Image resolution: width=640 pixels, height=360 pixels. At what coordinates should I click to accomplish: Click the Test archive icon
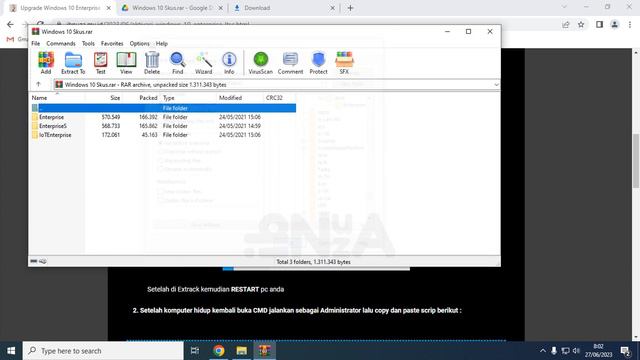point(100,62)
